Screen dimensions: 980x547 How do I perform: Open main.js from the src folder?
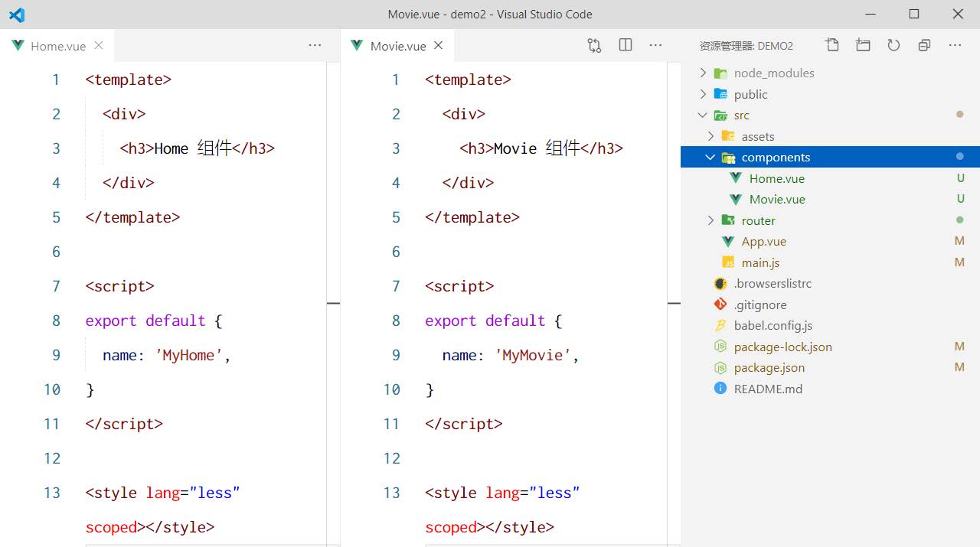[x=760, y=262]
